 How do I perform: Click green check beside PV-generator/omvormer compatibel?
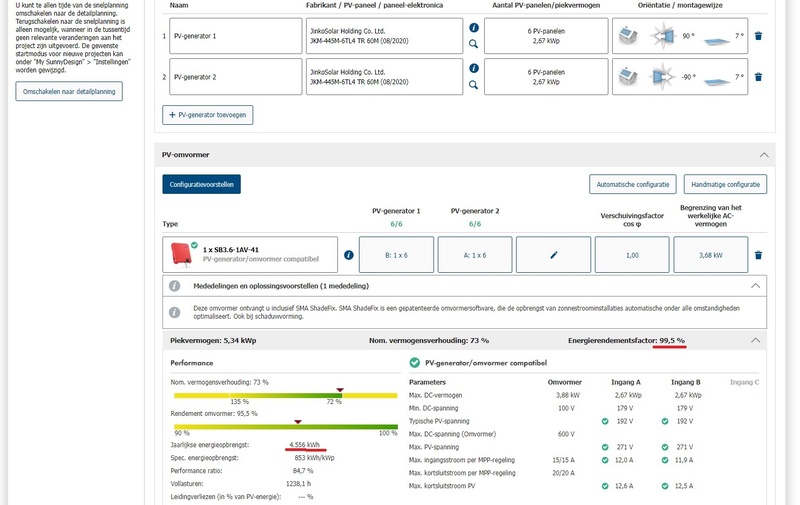click(414, 363)
